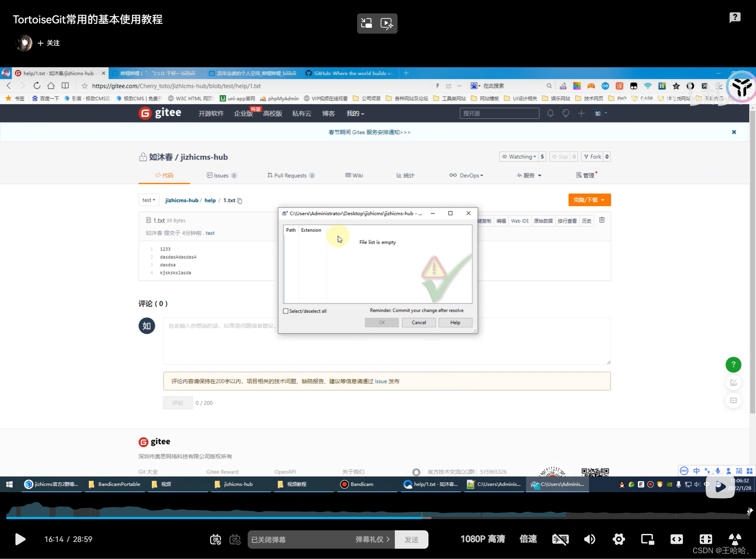Screen dimensions: 756x559
Task: Star the jizhicms-hub repository
Action: (560, 156)
